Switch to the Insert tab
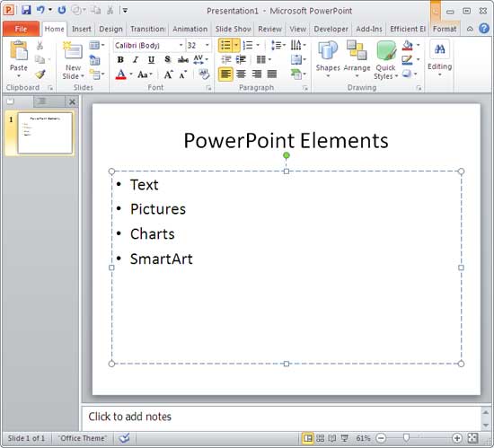The width and height of the screenshot is (494, 448). tap(81, 29)
